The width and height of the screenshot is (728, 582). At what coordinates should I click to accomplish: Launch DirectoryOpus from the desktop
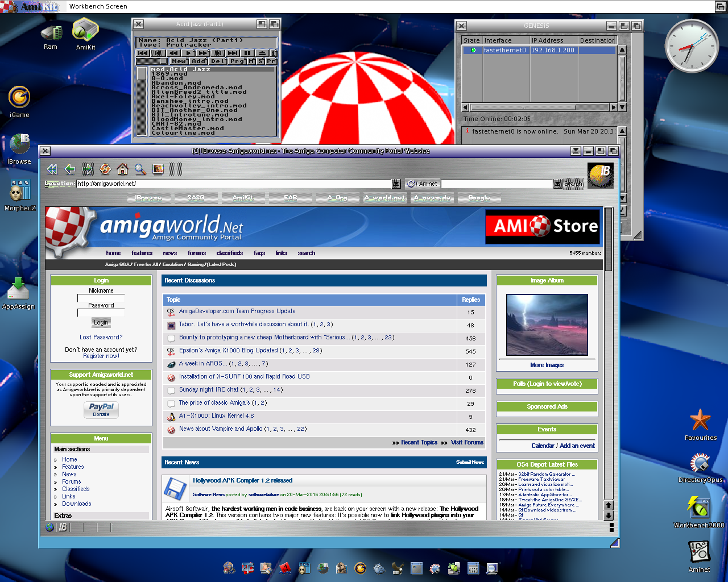(700, 468)
